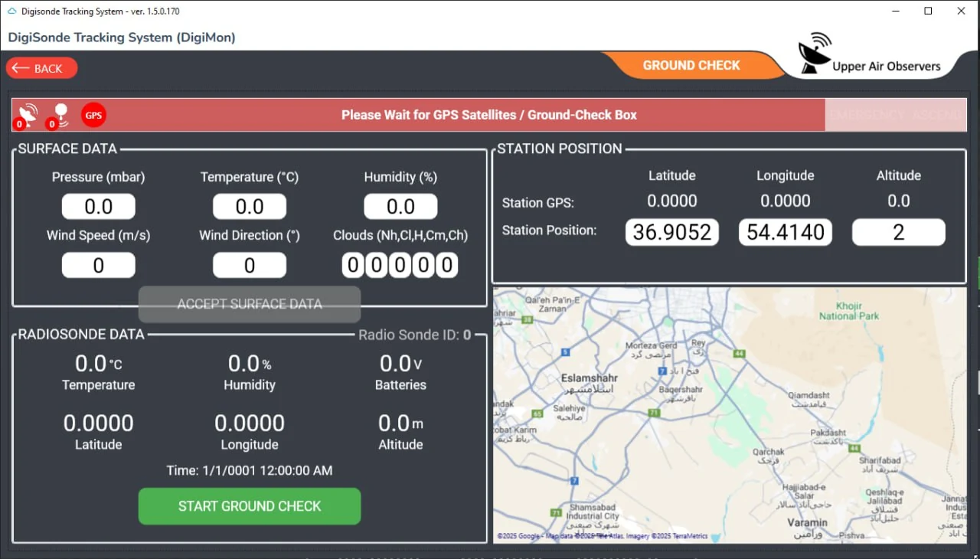Click the Station GPS latitude value 0.0000
The width and height of the screenshot is (980, 559).
pyautogui.click(x=672, y=201)
